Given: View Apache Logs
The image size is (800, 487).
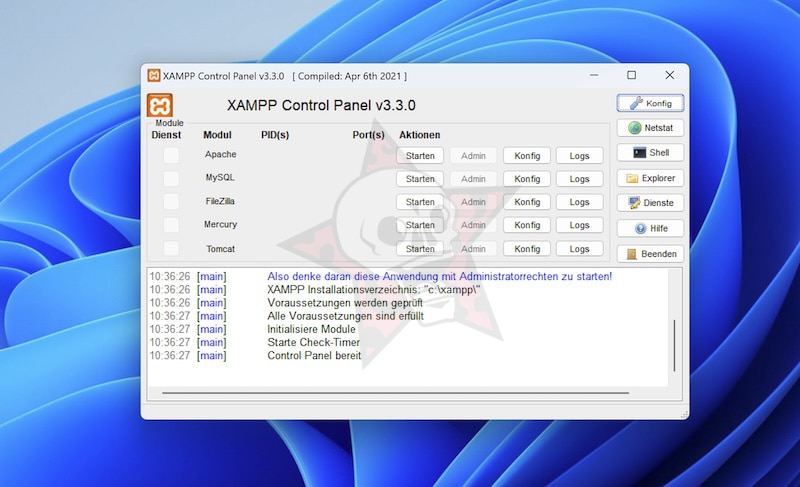Looking at the screenshot, I should 580,156.
